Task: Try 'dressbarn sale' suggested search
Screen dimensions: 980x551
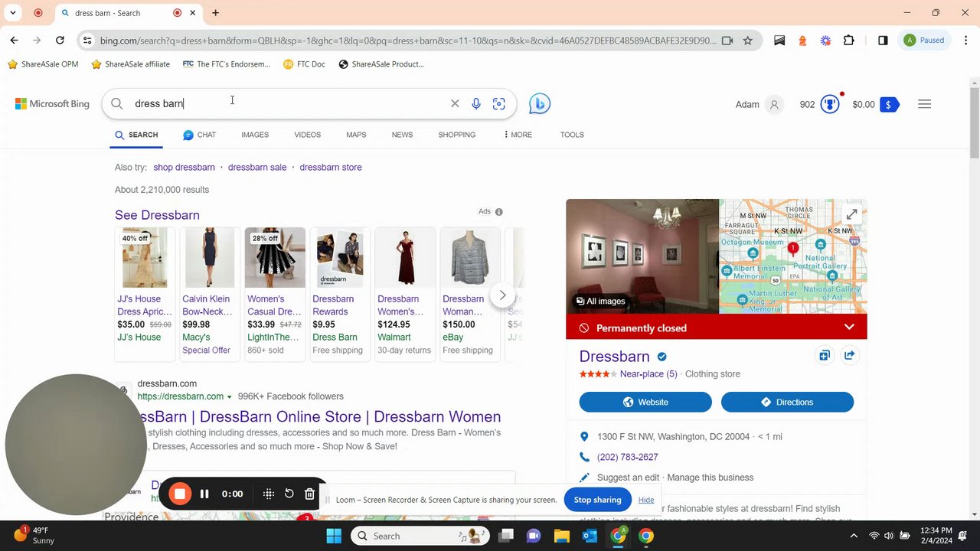Action: (x=257, y=168)
